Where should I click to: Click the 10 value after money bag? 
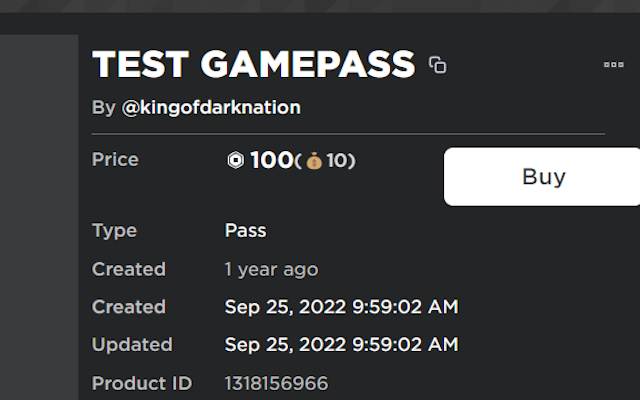coord(337,161)
